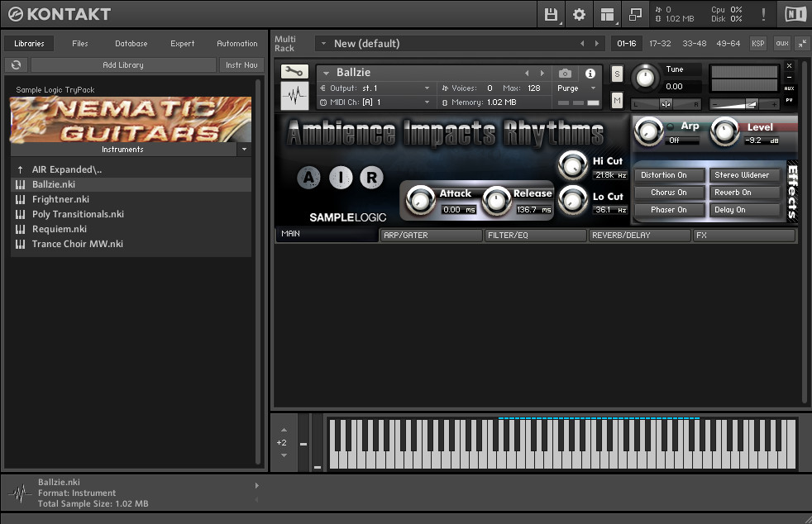Toggle Chorus On effect

point(670,193)
